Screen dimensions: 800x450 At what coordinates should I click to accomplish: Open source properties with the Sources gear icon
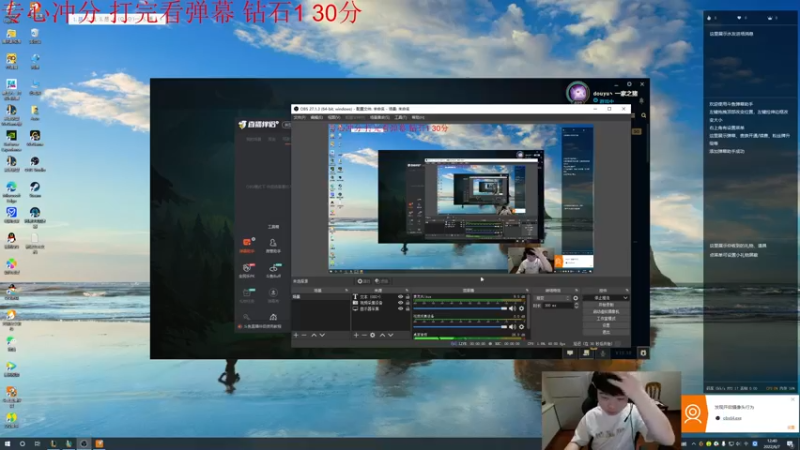[372, 335]
